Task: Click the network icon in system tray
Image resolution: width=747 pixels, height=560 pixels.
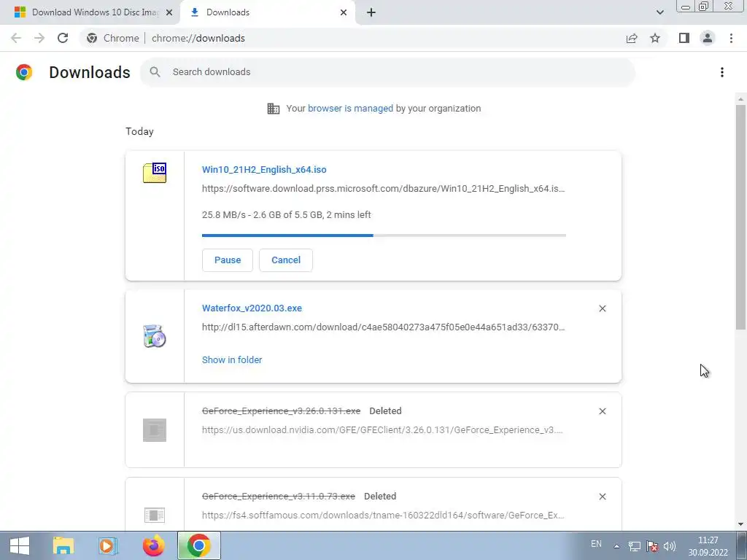Action: coord(634,546)
